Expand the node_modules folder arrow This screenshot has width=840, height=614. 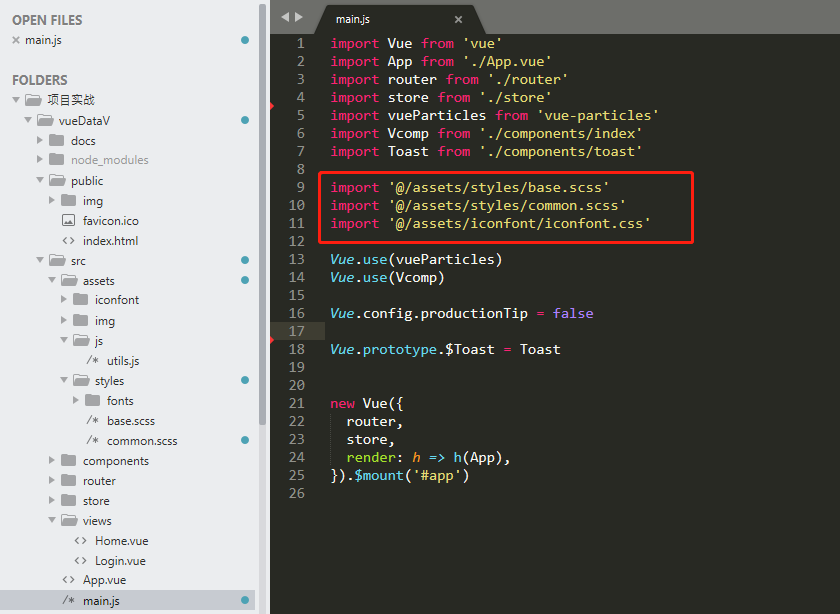click(40, 159)
